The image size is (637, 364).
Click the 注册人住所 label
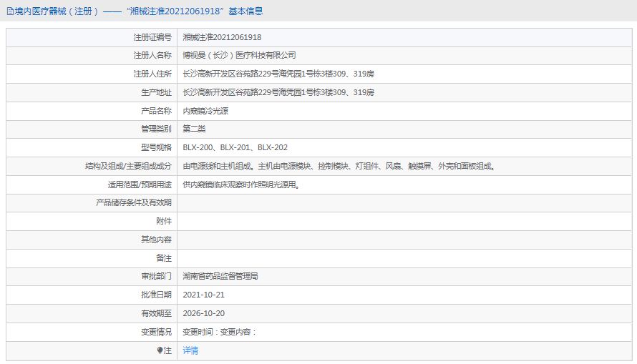(x=152, y=74)
